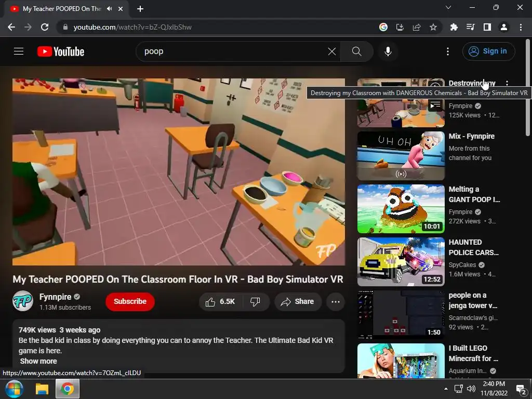Screen dimensions: 532x399
Task: Start voice search with microphone
Action: (388, 51)
